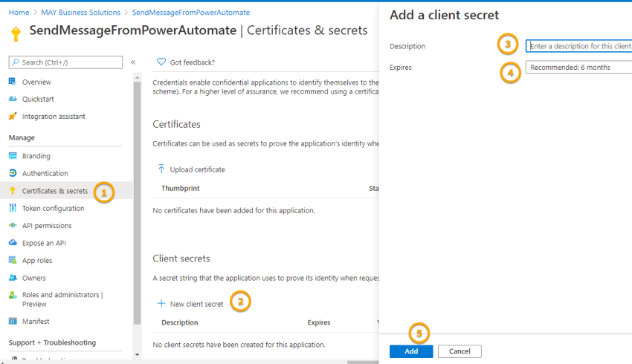Click the sidebar Search (Ctrl+/) box
Image resolution: width=632 pixels, height=364 pixels.
(65, 62)
